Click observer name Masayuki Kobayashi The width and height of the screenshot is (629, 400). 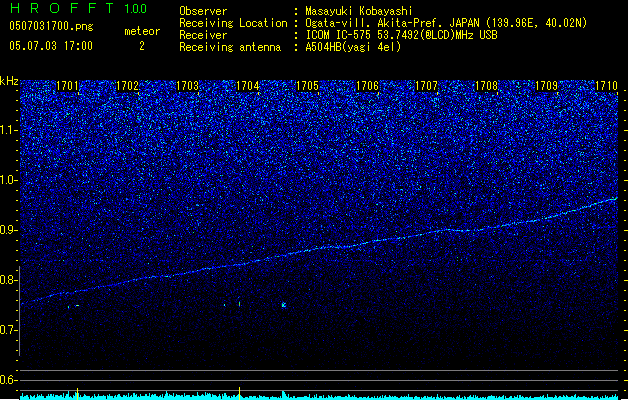[x=359, y=11]
